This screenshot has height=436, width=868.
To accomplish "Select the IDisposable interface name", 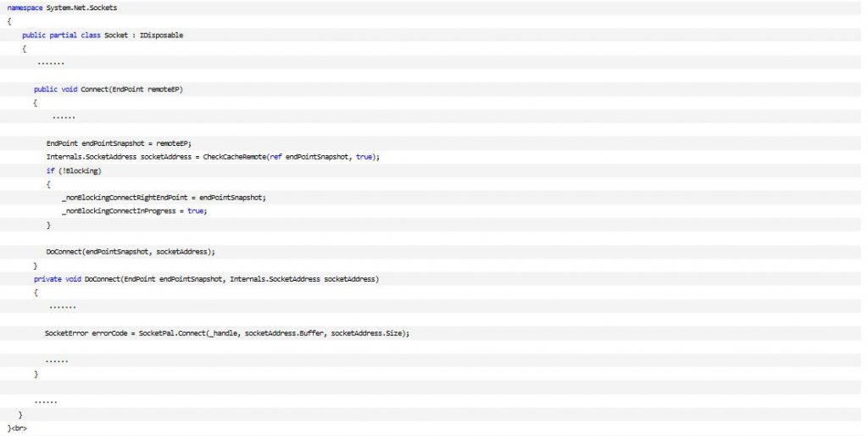I will pyautogui.click(x=162, y=35).
